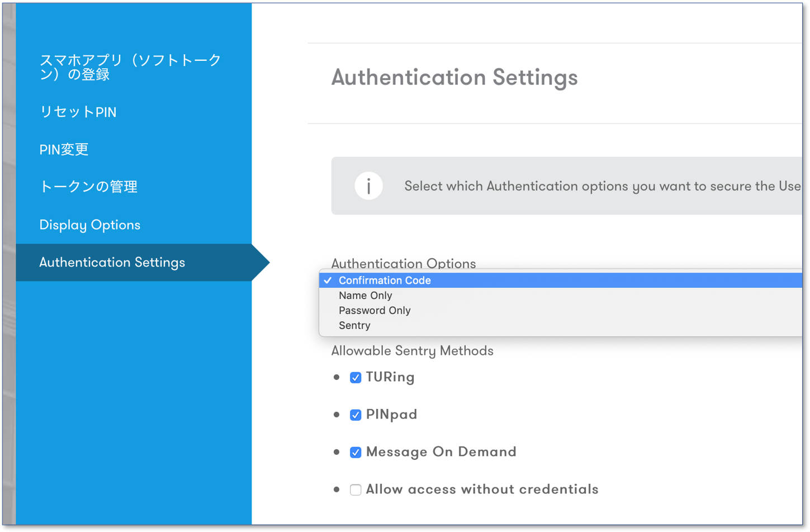
Task: Disable the Message On Demand checkbox
Action: click(356, 453)
